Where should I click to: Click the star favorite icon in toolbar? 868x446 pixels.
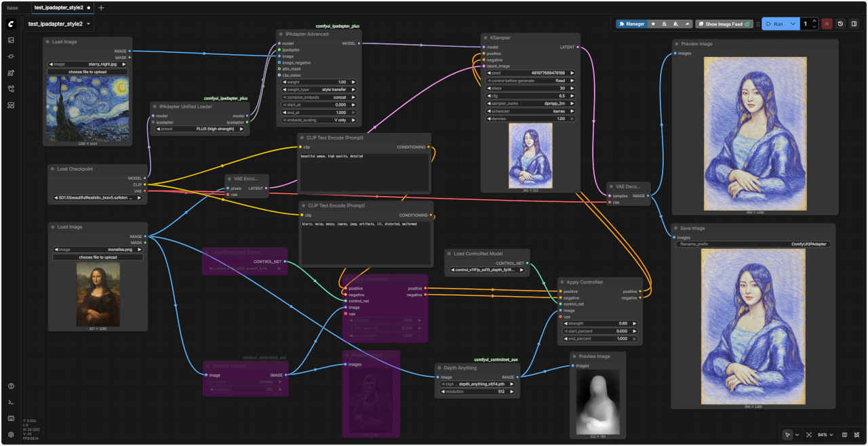click(x=653, y=24)
